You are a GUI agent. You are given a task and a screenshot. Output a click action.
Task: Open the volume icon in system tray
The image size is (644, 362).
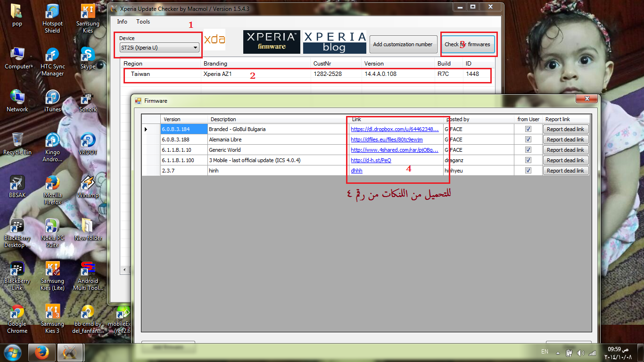[x=580, y=353]
